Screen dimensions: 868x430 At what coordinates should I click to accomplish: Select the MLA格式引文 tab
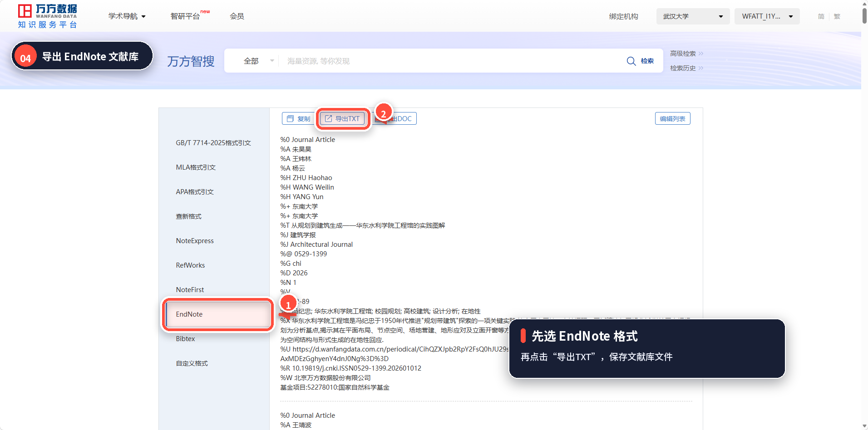pyautogui.click(x=196, y=167)
